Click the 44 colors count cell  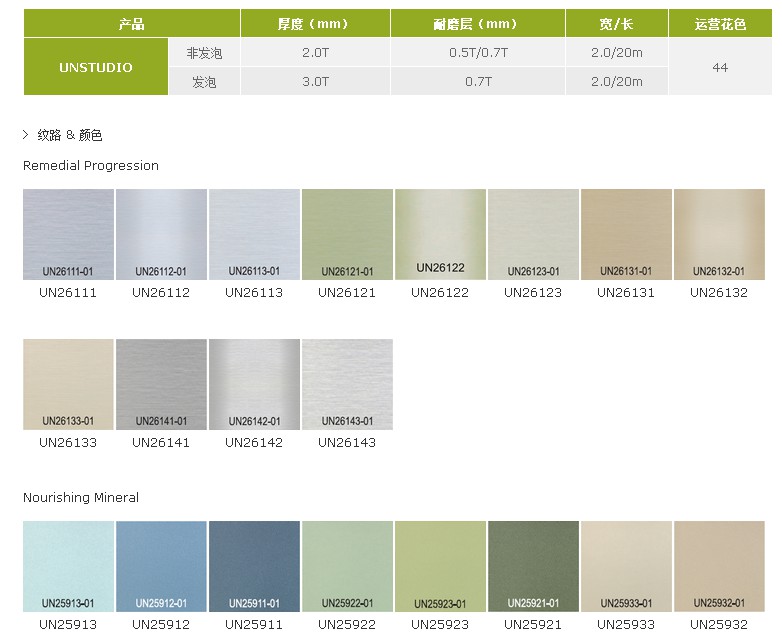coord(720,67)
